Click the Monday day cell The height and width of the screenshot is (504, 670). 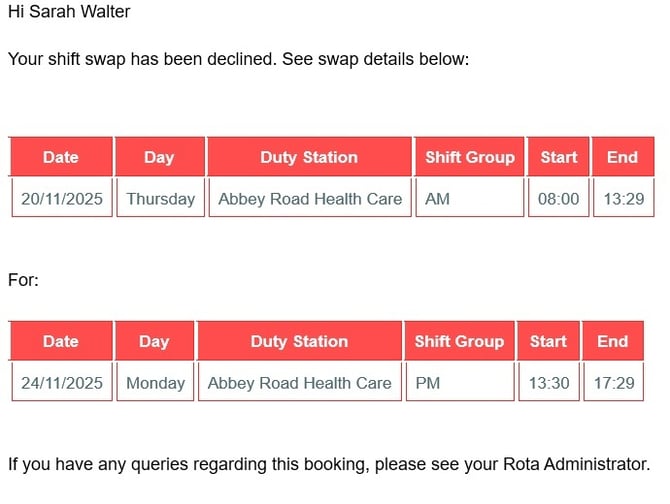[155, 382]
